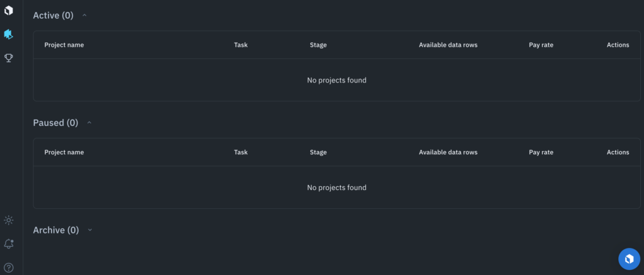
Task: Click Task column header in Paused table
Action: tap(241, 152)
